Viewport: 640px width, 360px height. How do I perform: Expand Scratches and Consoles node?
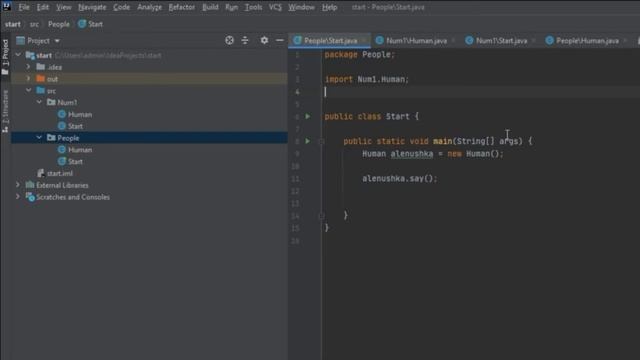point(18,197)
